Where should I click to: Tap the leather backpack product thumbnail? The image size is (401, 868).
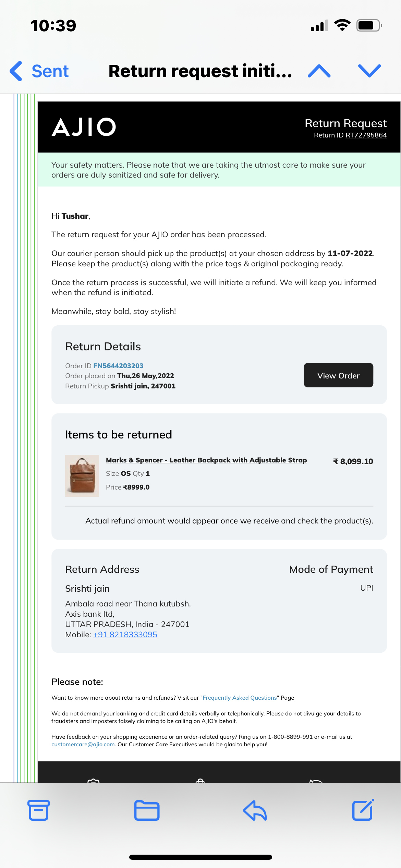(82, 475)
